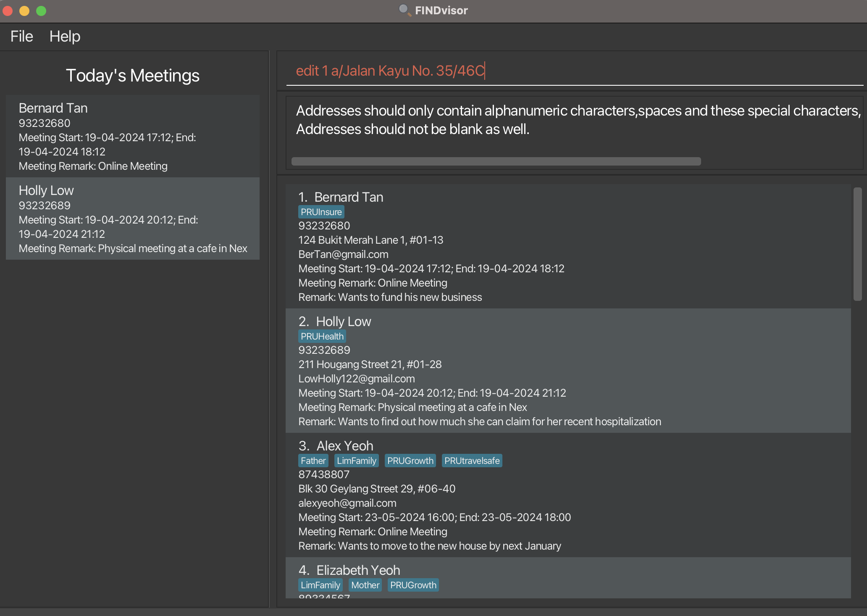Open the Help menu
Image resolution: width=867 pixels, height=616 pixels.
65,37
